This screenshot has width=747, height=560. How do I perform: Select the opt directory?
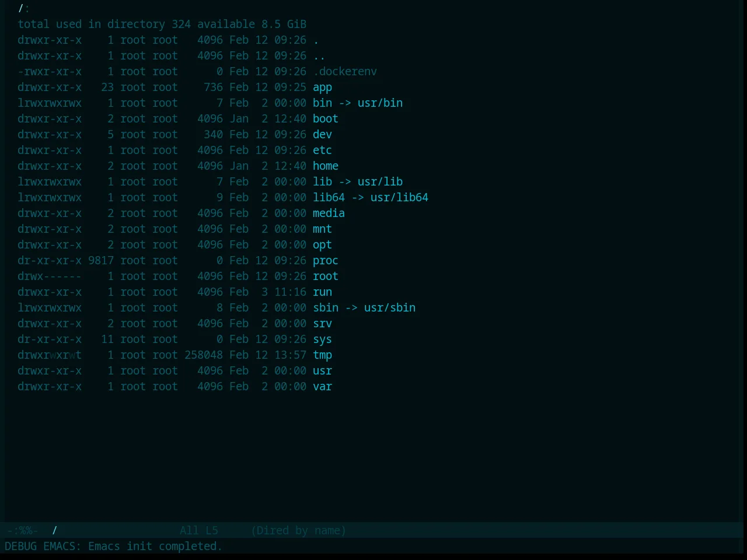pos(322,244)
